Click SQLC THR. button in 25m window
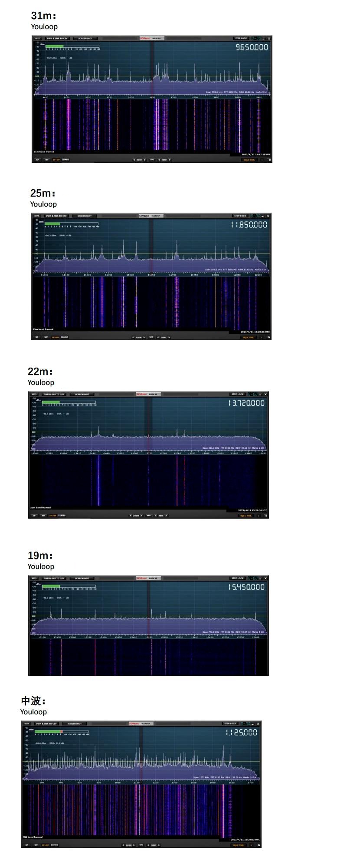 click(x=249, y=337)
